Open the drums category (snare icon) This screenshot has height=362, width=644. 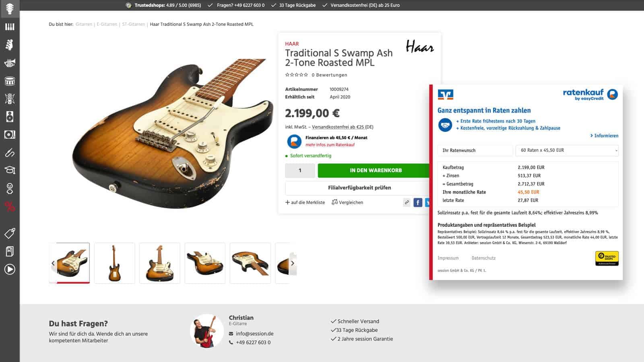[x=10, y=81]
